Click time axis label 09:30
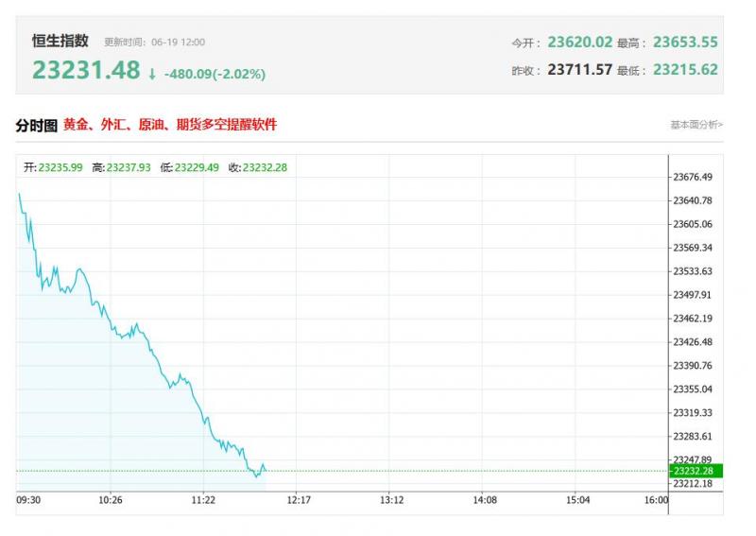Viewport: 756px width, 536px height. 28,500
